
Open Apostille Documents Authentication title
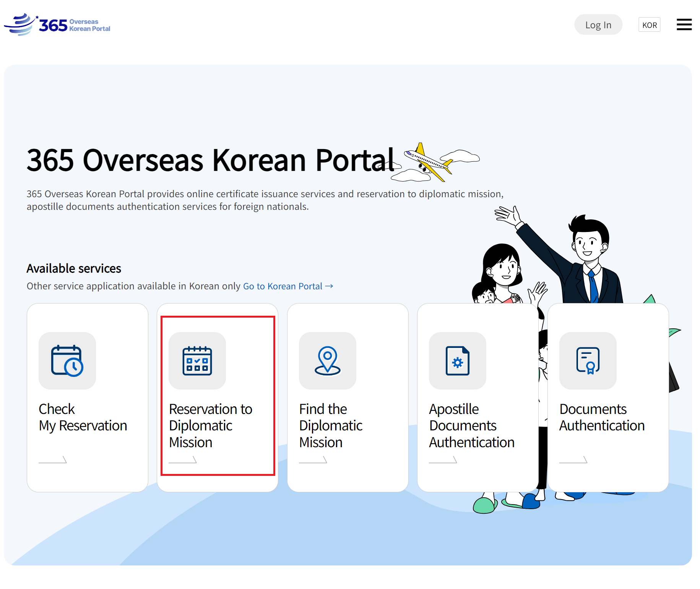pos(472,426)
